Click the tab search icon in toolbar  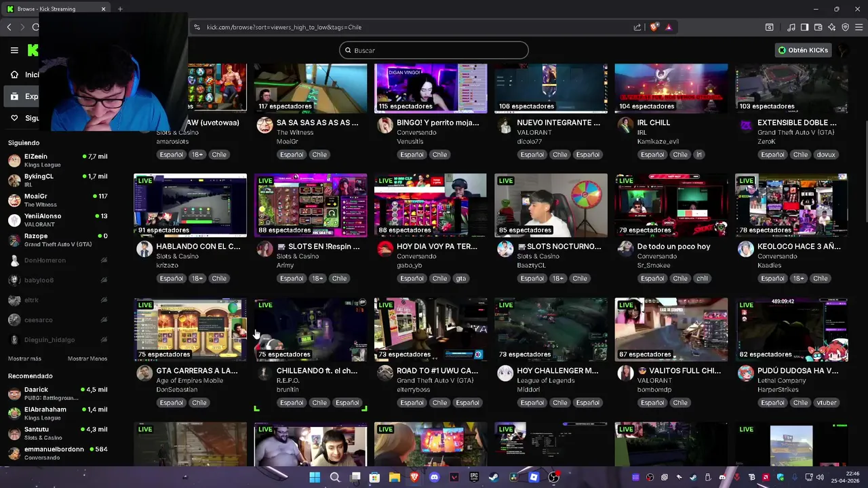click(x=770, y=27)
